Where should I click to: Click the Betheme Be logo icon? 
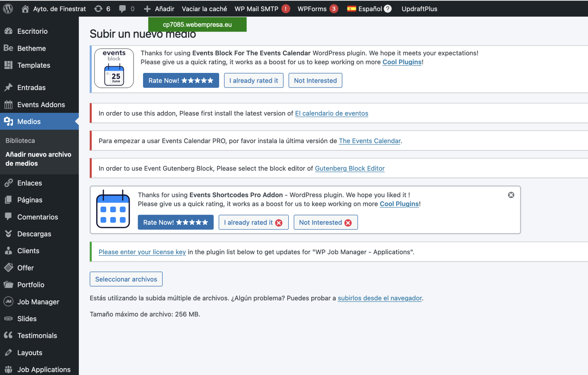click(x=8, y=48)
